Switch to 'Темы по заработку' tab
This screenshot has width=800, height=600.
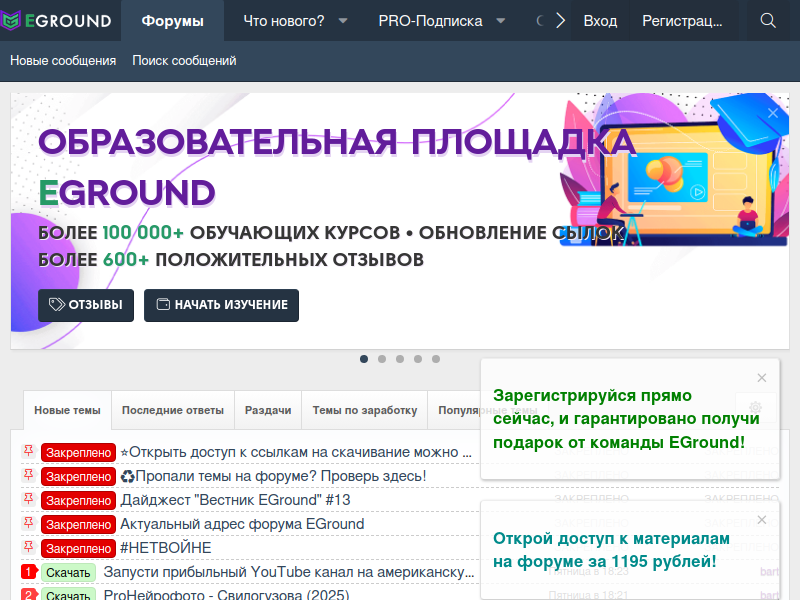(x=365, y=410)
